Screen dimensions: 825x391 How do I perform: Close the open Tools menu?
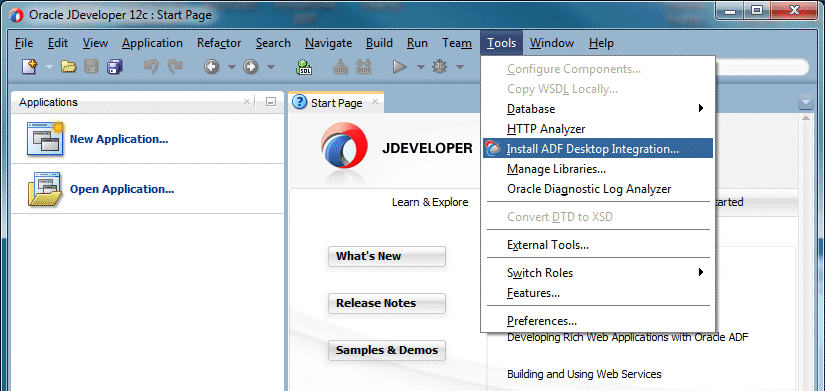501,43
